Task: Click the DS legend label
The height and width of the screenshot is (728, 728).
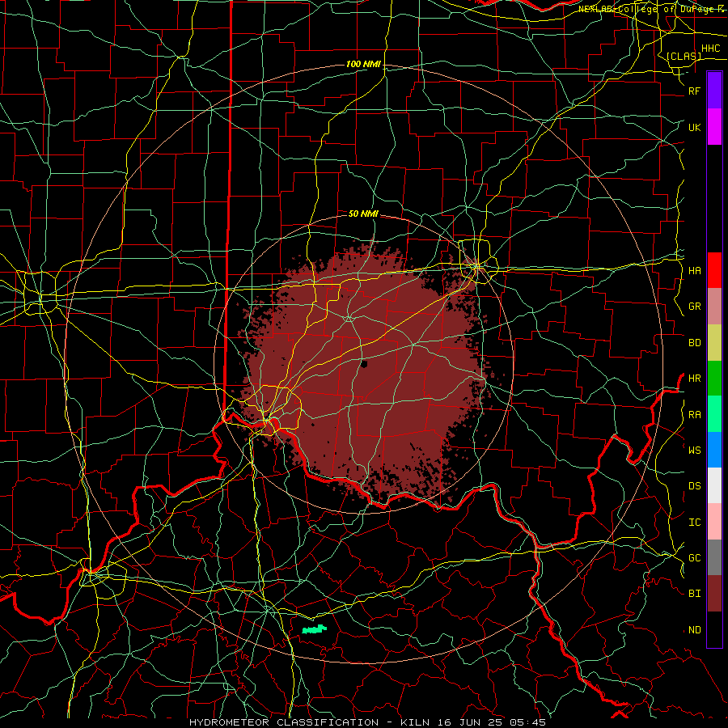Action: coord(694,486)
